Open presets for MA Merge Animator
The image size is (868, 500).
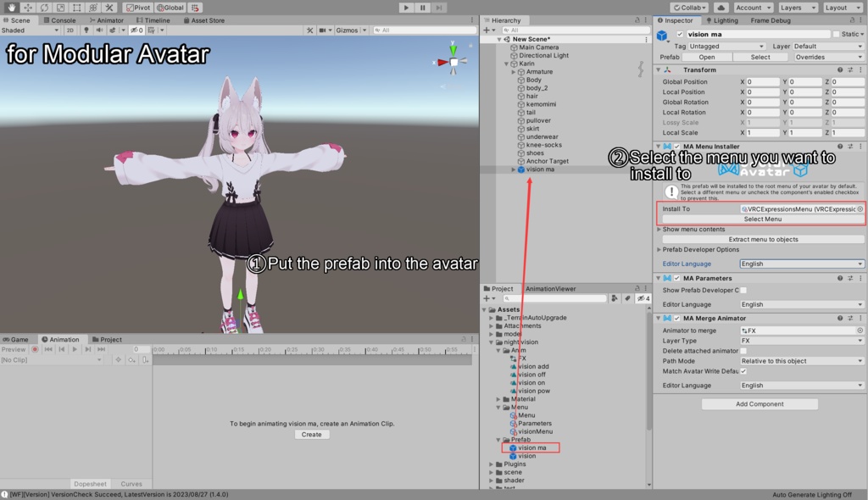(850, 318)
